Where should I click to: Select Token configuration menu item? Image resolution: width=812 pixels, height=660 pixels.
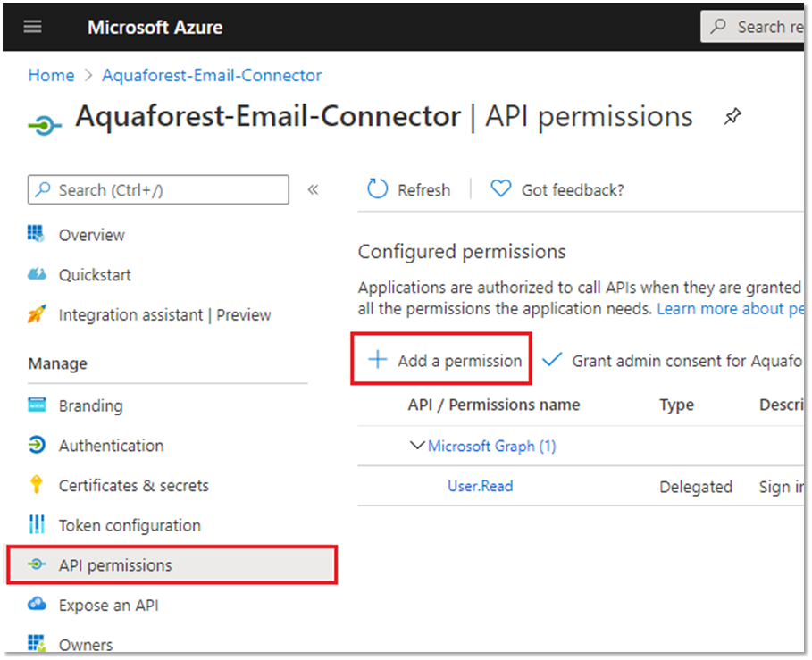130,525
